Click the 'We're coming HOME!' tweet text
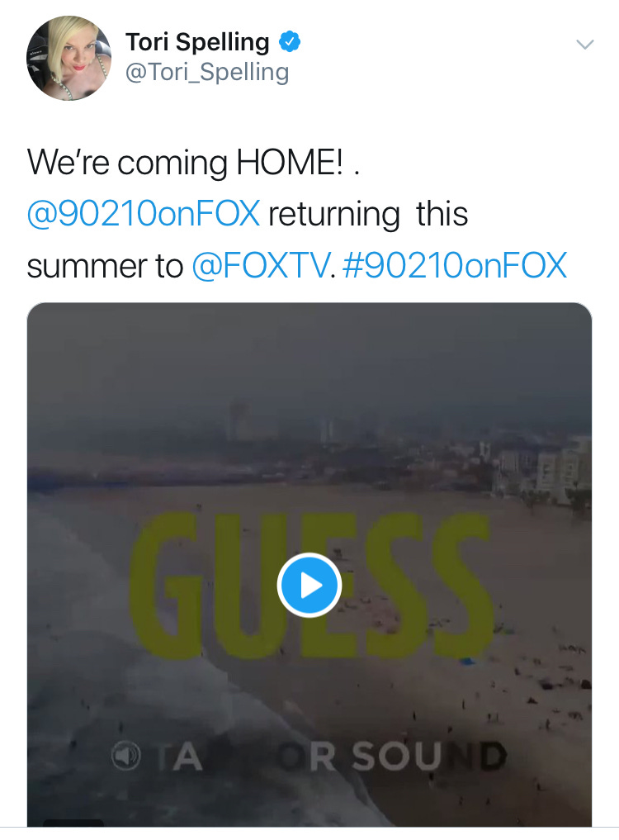The image size is (619, 840). pos(185,162)
